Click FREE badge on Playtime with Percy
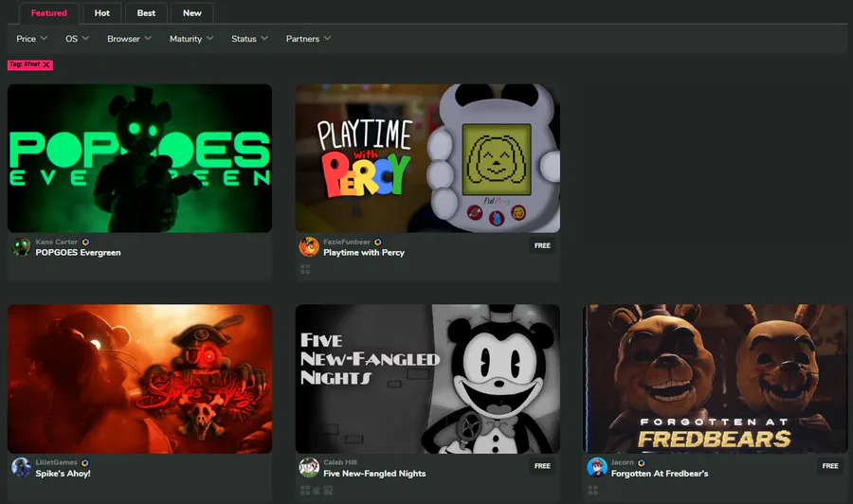Image resolution: width=853 pixels, height=504 pixels. pos(542,245)
